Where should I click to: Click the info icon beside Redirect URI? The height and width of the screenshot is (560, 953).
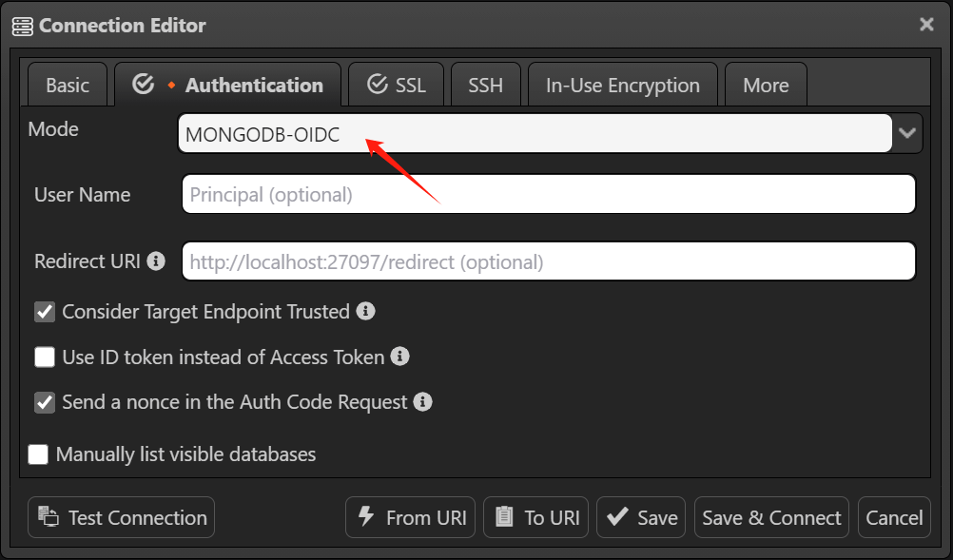[156, 261]
